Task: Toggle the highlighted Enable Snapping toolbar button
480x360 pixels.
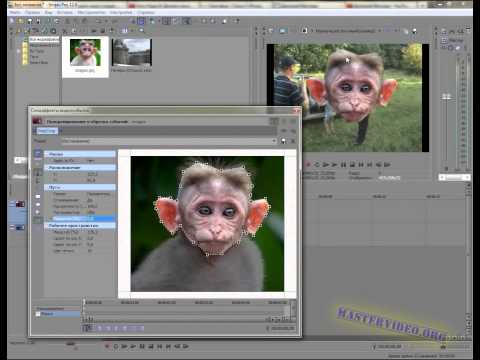Action: coord(141,21)
